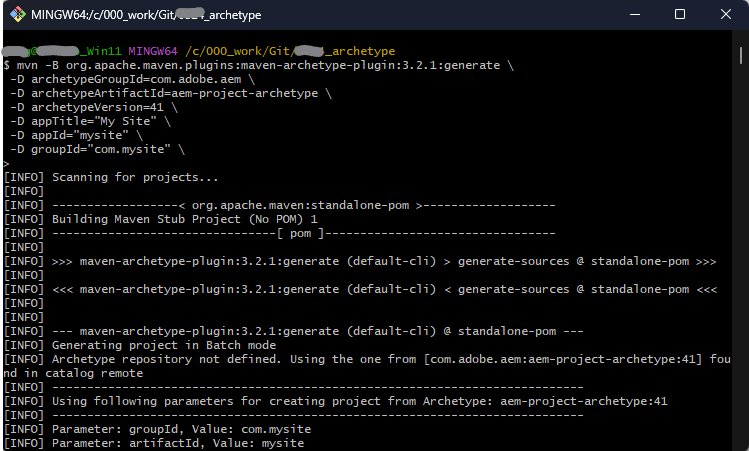Click the org.apache.maven:standalone-pom header line
This screenshot has height=451, width=749.
click(x=279, y=205)
